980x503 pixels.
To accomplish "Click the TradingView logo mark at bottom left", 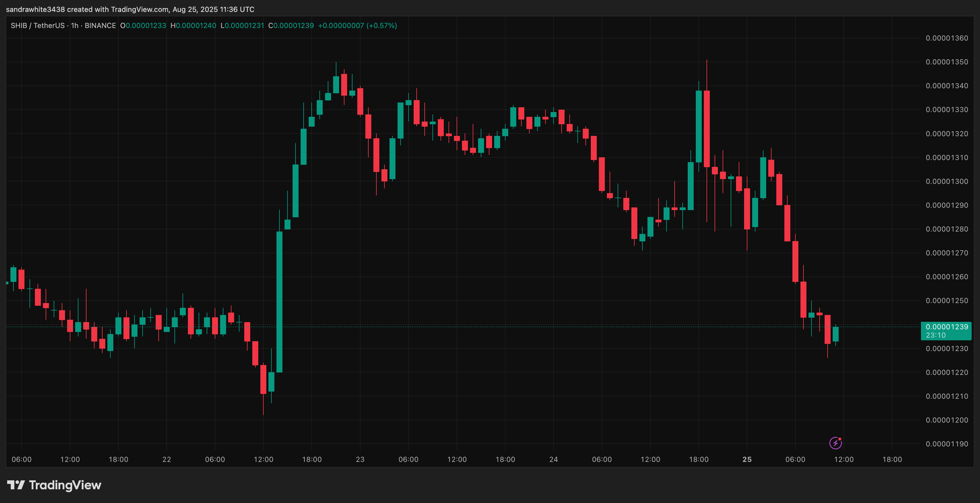I will tap(16, 485).
